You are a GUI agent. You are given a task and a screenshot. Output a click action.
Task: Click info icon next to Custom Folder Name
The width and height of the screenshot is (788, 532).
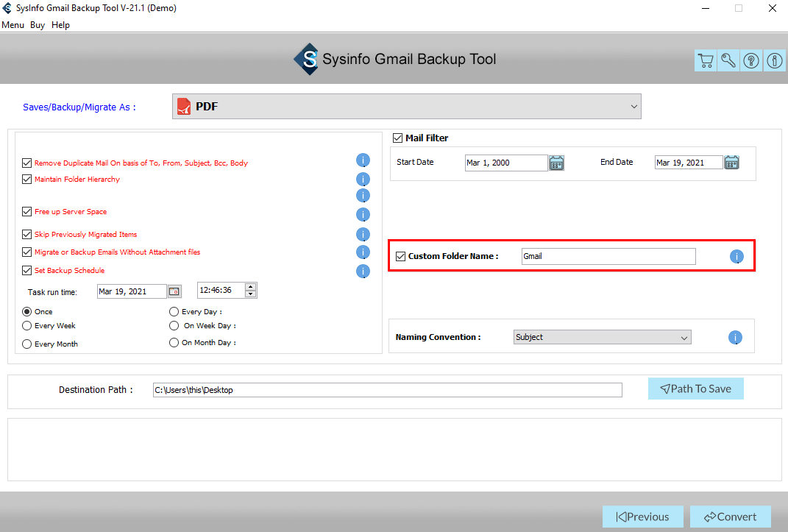(x=736, y=257)
